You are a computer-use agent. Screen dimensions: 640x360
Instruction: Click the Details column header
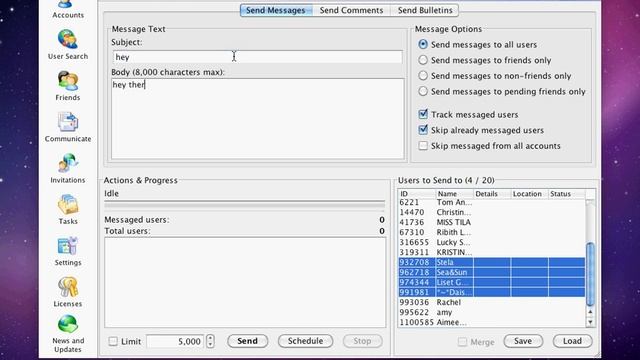point(492,194)
